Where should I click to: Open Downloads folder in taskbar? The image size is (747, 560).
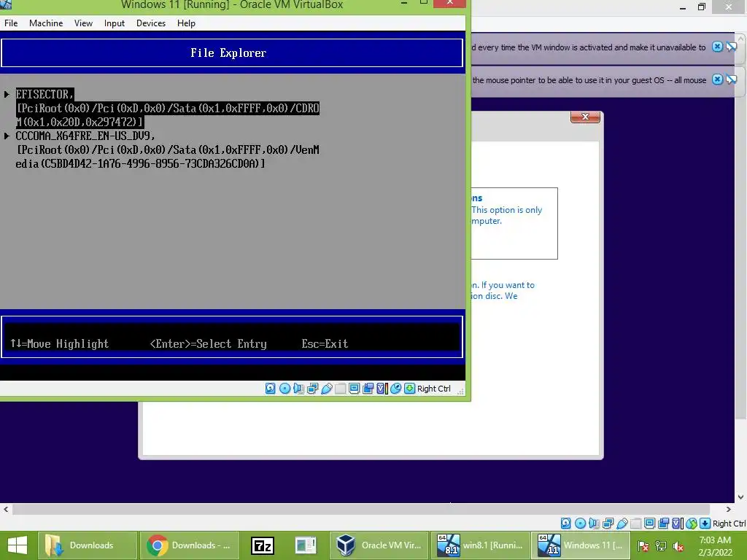88,545
